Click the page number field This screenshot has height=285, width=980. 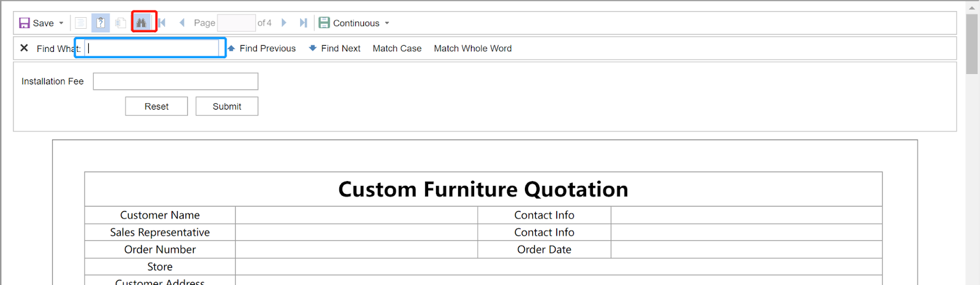click(x=236, y=23)
